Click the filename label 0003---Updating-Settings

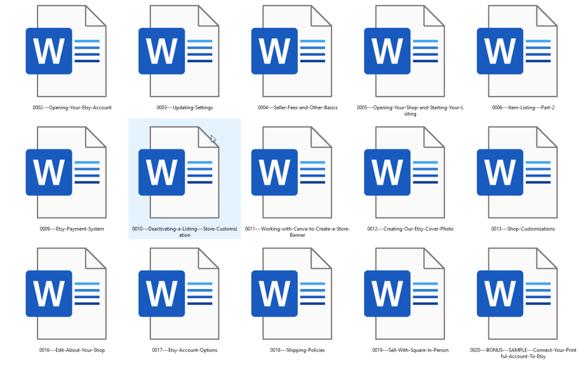[x=185, y=107]
